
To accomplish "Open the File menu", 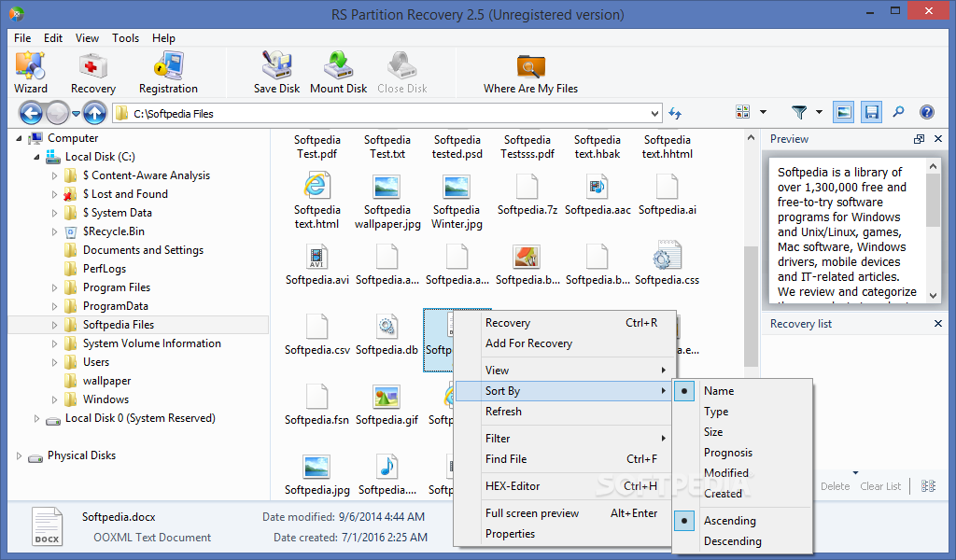I will point(22,37).
